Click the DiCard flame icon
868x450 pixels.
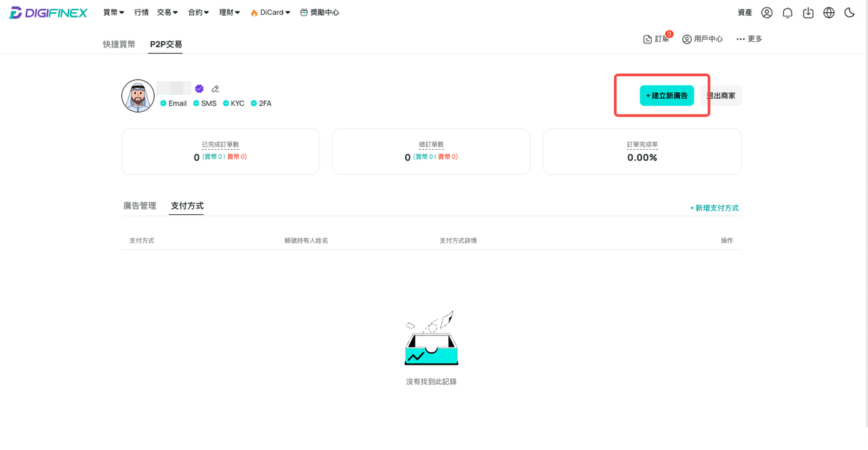coord(254,13)
